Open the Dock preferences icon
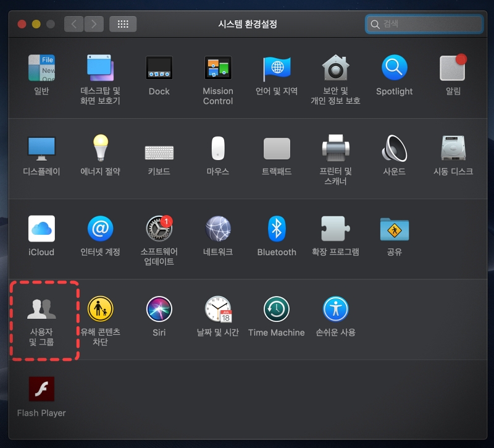Viewport: 494px width, 448px height. (x=159, y=68)
